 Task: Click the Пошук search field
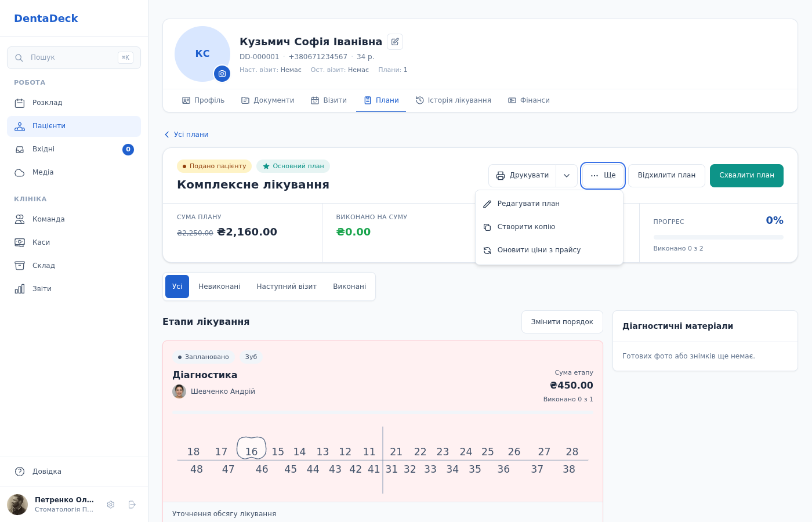[74, 58]
